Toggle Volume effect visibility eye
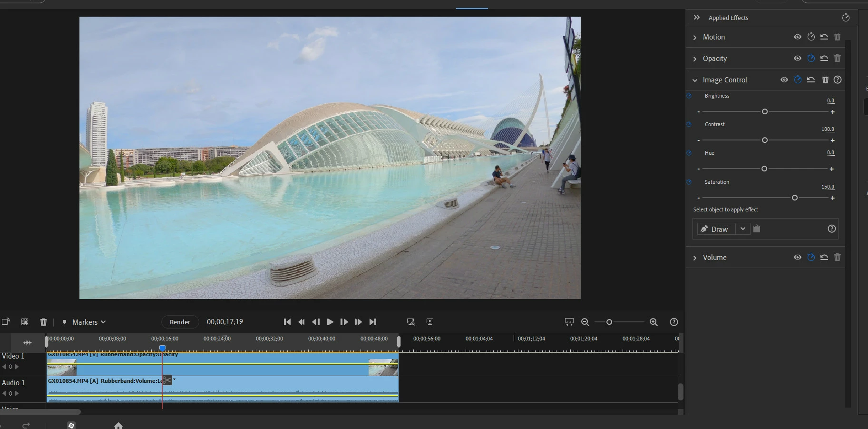 pyautogui.click(x=798, y=257)
